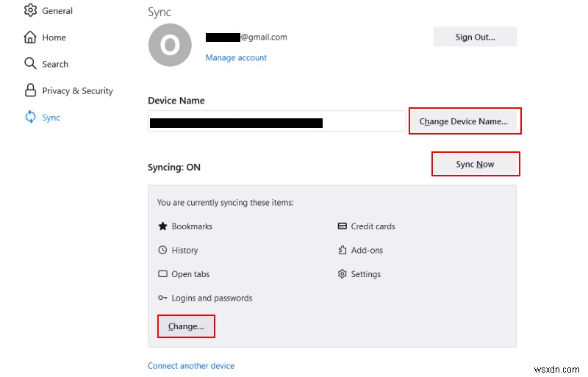
Task: Click the Sync arrows icon
Action: [30, 117]
